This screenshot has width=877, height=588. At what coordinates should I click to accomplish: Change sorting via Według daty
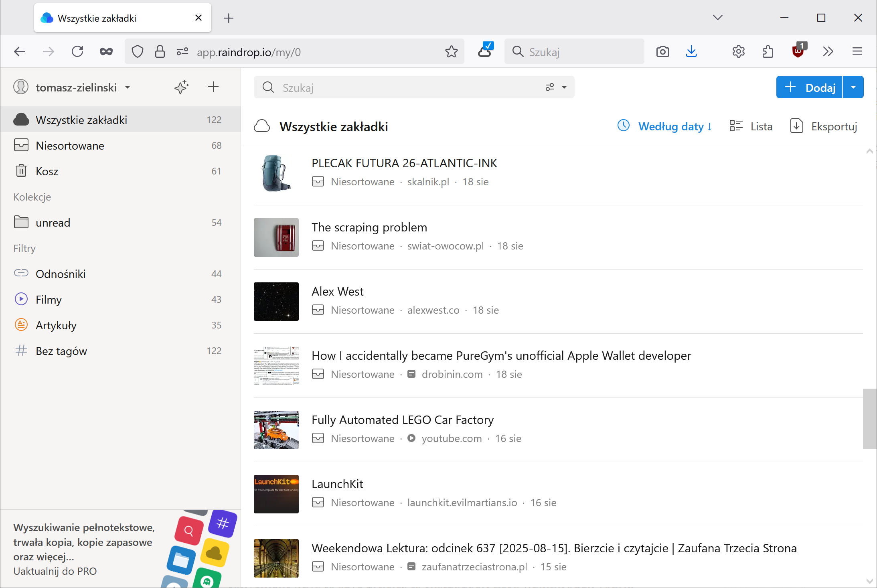tap(665, 126)
